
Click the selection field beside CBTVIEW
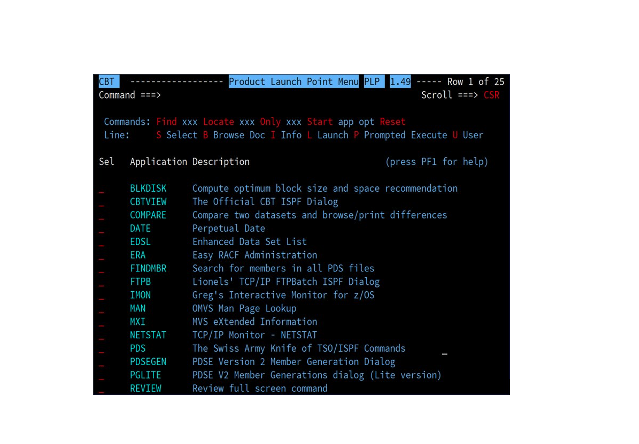pyautogui.click(x=101, y=202)
